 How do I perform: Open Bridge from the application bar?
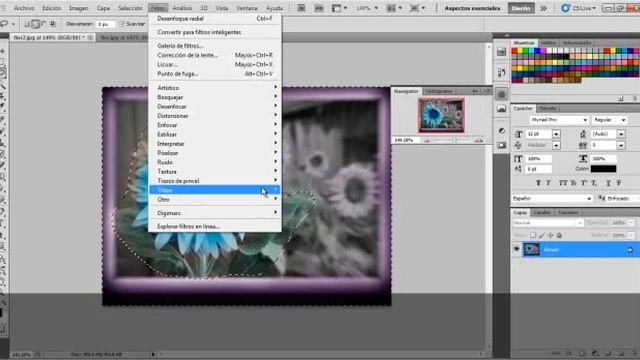coord(301,8)
